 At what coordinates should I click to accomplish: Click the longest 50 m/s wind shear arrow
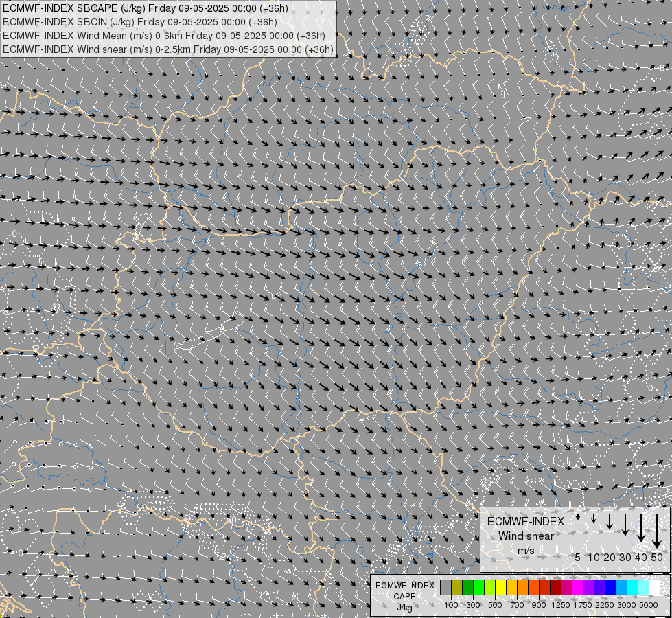point(657,531)
